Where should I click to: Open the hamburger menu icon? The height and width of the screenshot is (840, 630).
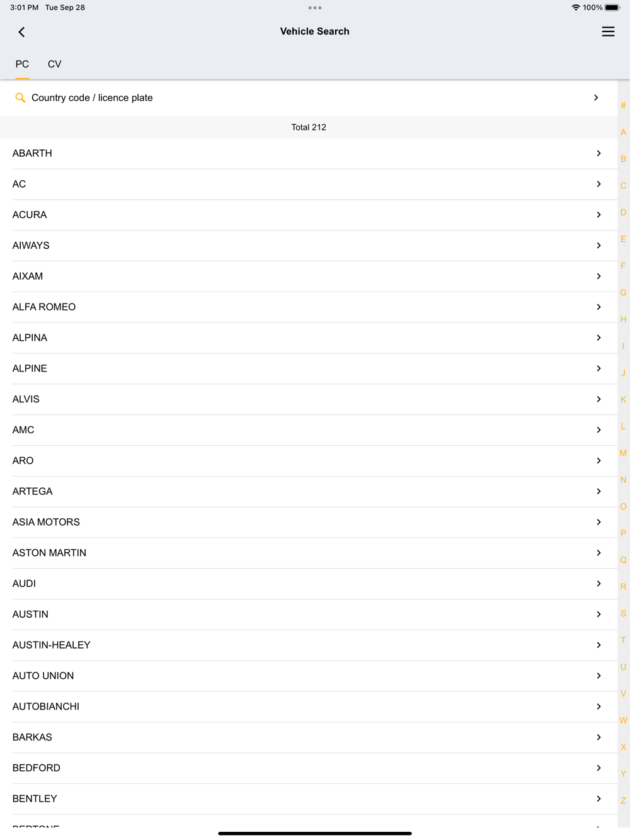[x=608, y=31]
